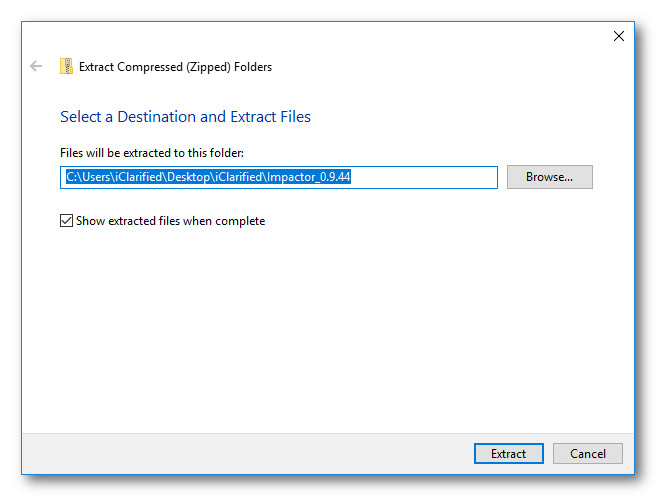Click the 'Select a Destination and Extract Files' heading

(185, 117)
